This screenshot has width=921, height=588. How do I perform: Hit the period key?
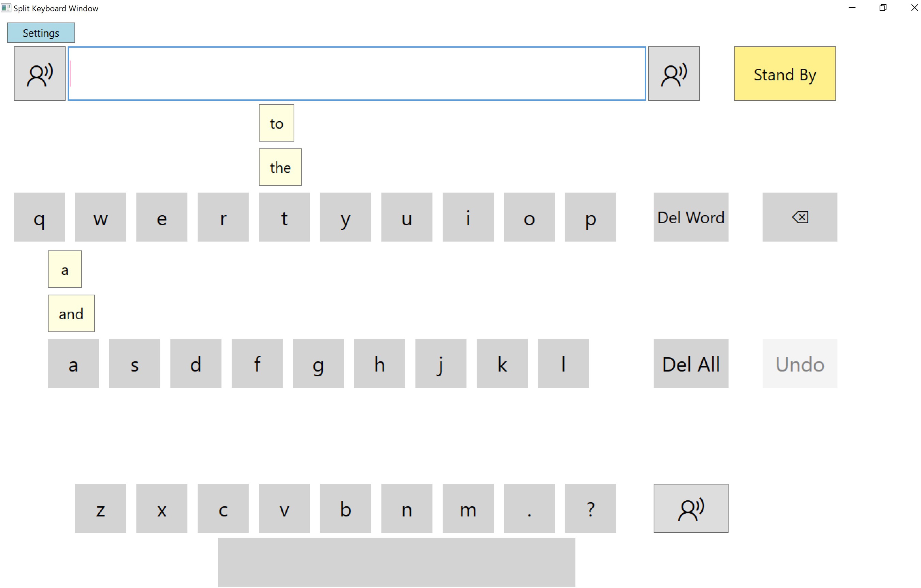(529, 508)
